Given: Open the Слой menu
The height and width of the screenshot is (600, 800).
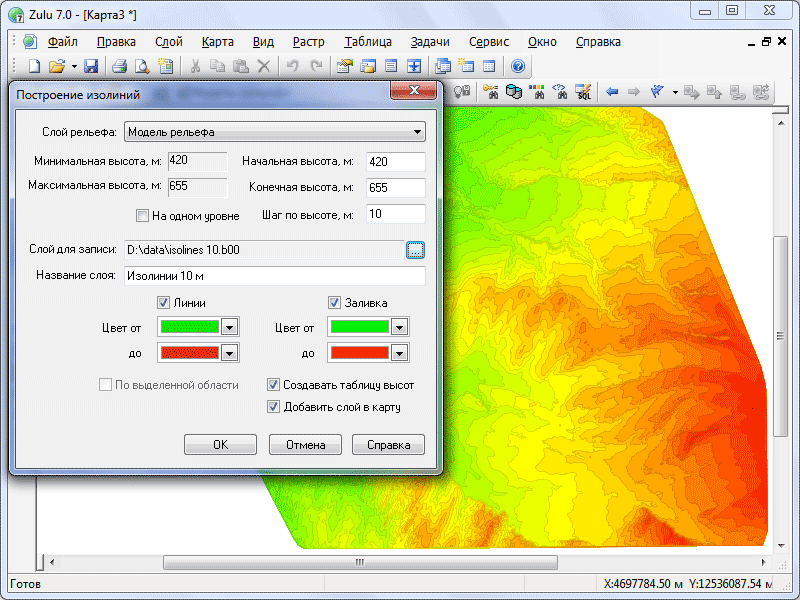Looking at the screenshot, I should tap(168, 42).
